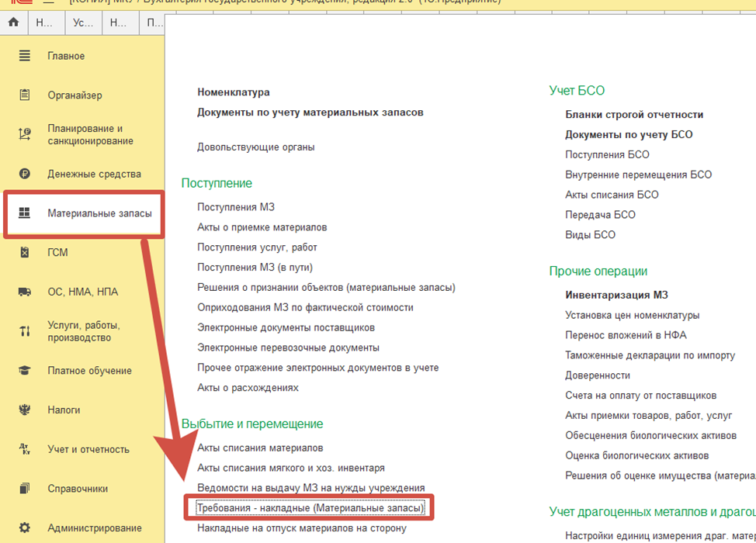
Task: Open Доверенности link
Action: click(598, 375)
